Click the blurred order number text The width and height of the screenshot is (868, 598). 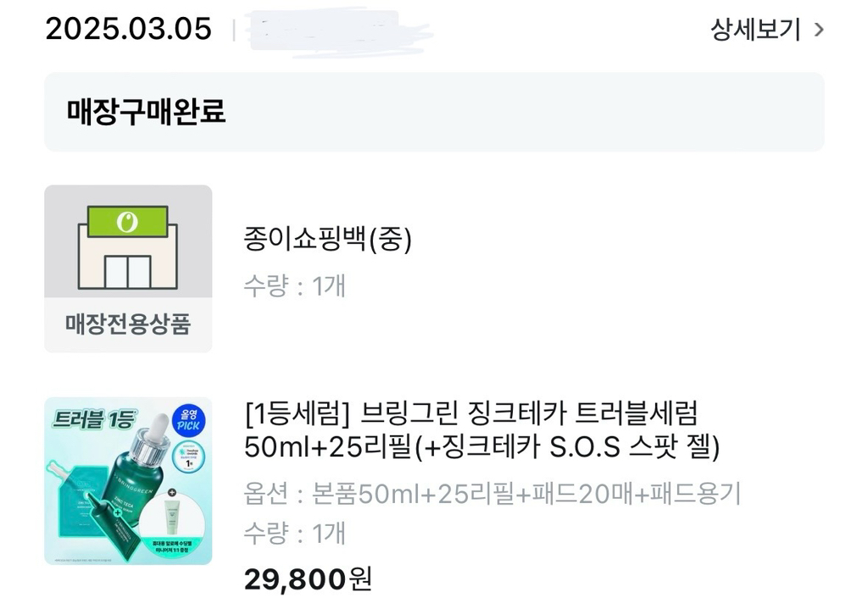[339, 32]
